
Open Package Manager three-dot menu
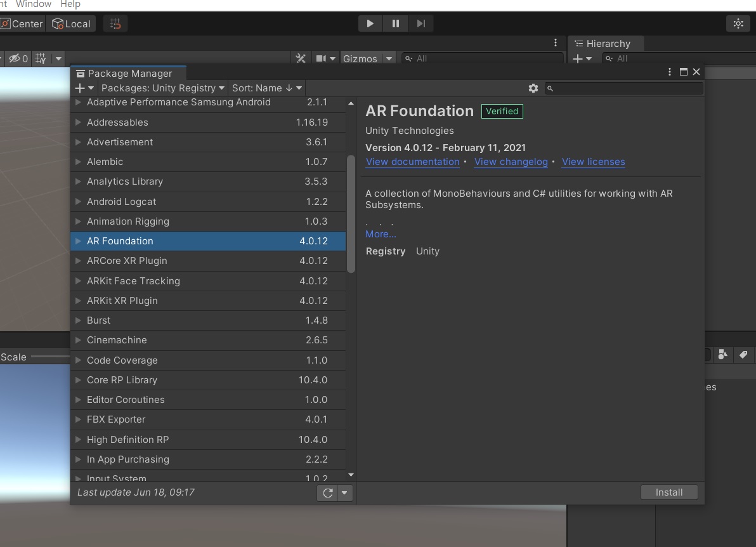click(670, 72)
